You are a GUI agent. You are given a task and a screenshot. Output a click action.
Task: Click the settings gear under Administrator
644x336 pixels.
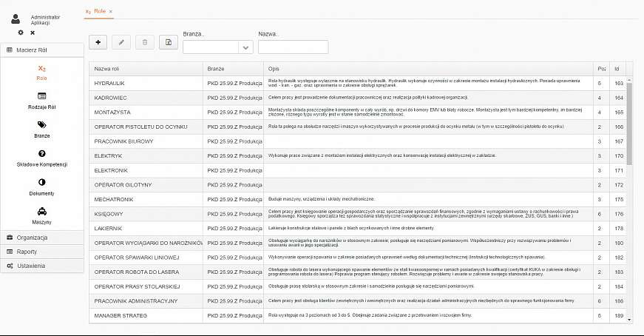(21, 33)
